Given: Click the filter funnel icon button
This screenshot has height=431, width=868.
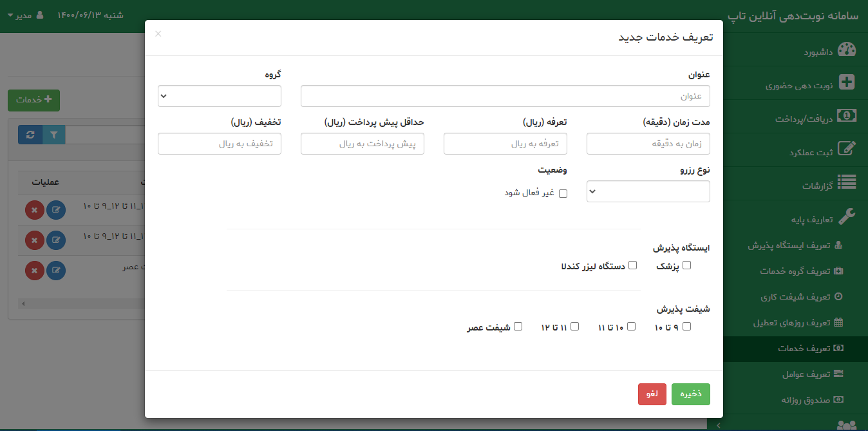Looking at the screenshot, I should (x=53, y=135).
